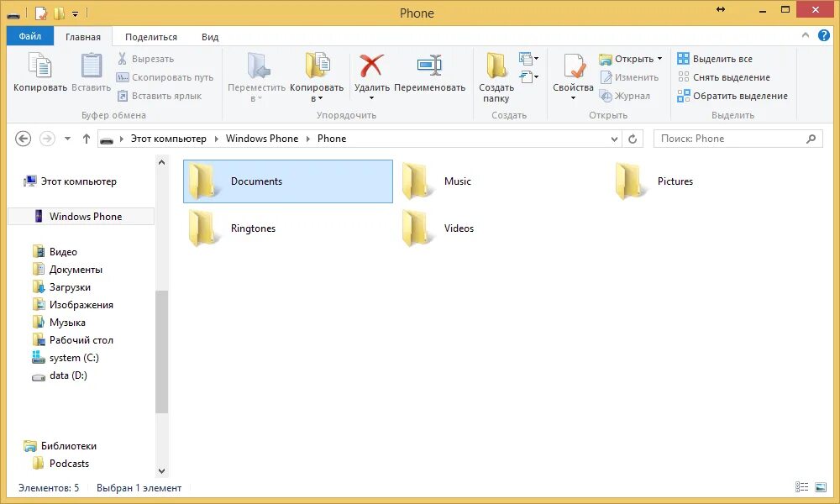This screenshot has width=840, height=504.
Task: Click the Rename (Переименовать) icon
Action: [x=429, y=66]
